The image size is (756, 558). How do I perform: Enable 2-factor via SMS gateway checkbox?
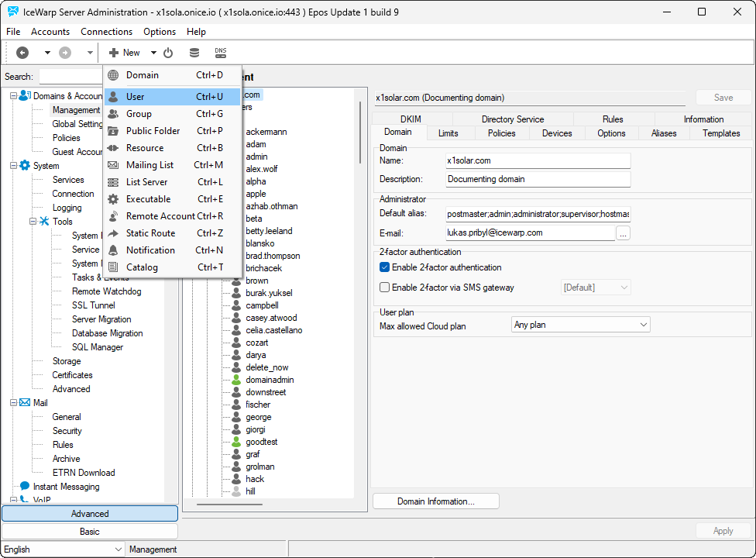point(385,288)
